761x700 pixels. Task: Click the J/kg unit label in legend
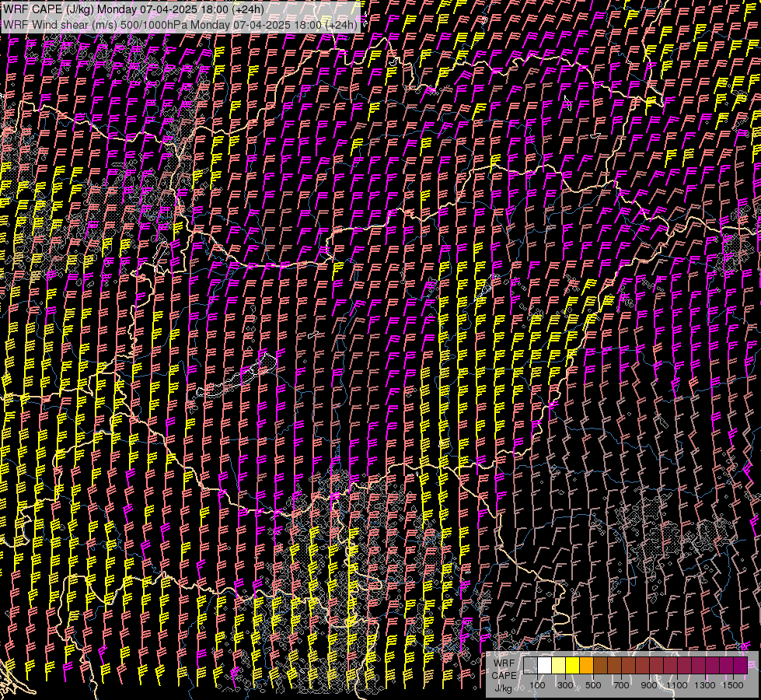click(503, 688)
